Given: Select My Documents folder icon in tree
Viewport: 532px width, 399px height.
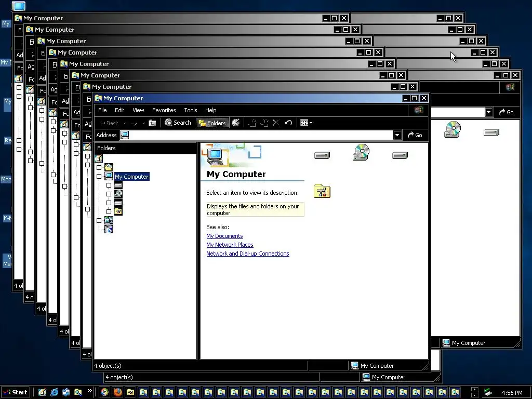Looking at the screenshot, I should [109, 167].
